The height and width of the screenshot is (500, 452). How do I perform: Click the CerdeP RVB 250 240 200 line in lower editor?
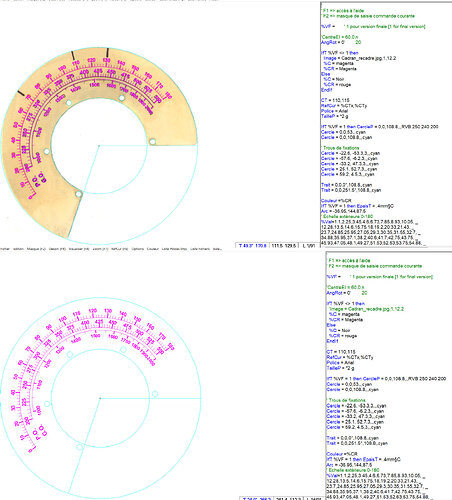click(386, 379)
